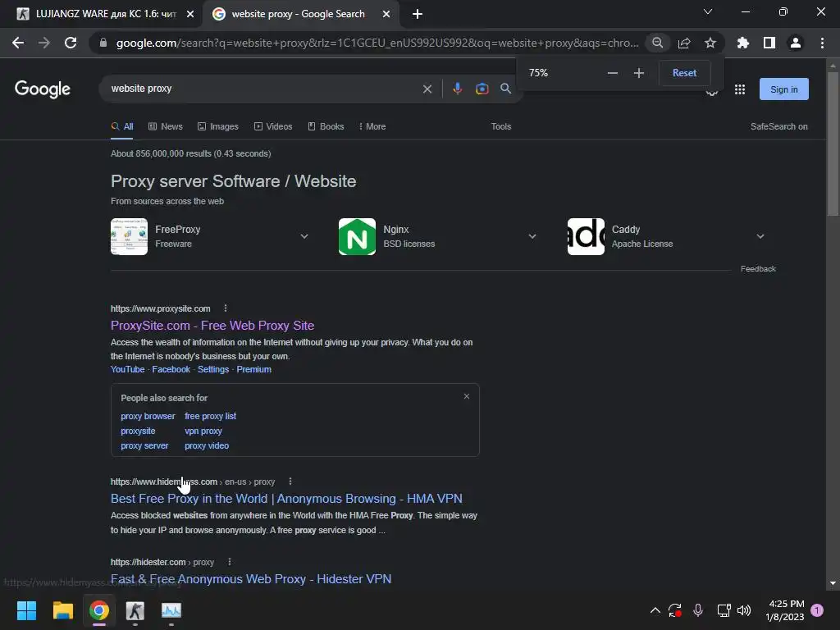This screenshot has height=630, width=840.
Task: Click SafeSearch on setting
Action: (x=779, y=126)
